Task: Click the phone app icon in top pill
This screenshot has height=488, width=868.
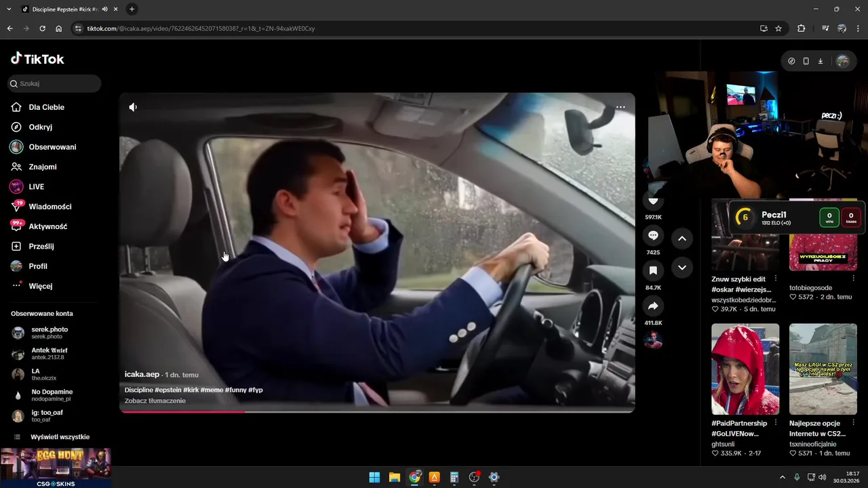Action: (806, 61)
